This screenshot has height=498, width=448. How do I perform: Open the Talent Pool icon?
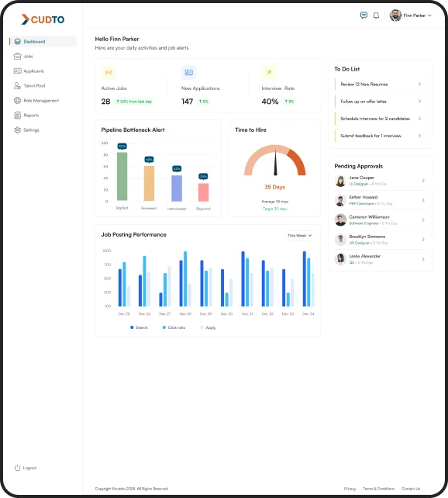[x=18, y=86]
